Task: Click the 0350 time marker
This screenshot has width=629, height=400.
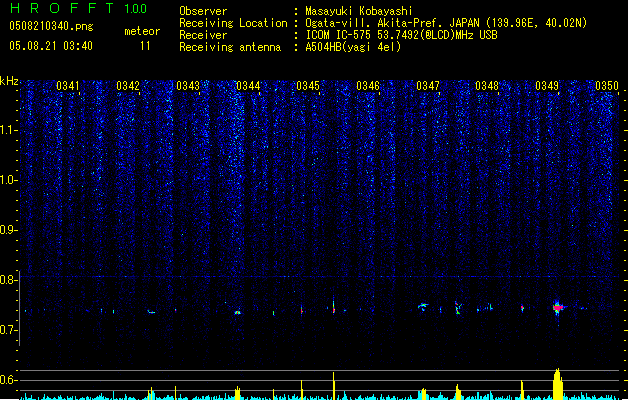Action: 607,86
